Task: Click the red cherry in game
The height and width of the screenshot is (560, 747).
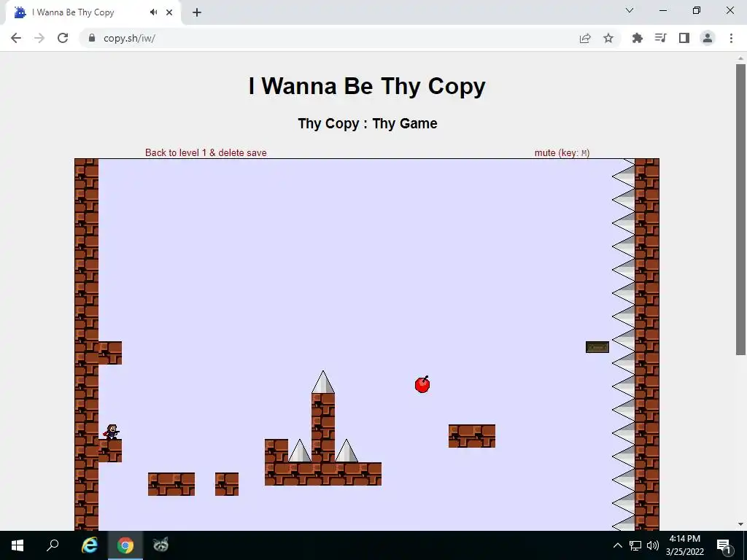Action: click(422, 384)
